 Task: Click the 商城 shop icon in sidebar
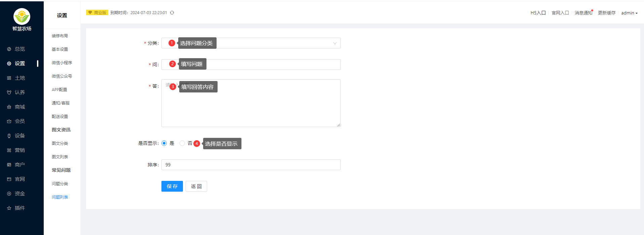tap(9, 107)
